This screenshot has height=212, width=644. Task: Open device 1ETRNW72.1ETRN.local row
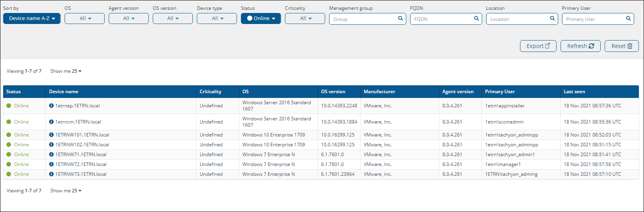click(x=81, y=164)
